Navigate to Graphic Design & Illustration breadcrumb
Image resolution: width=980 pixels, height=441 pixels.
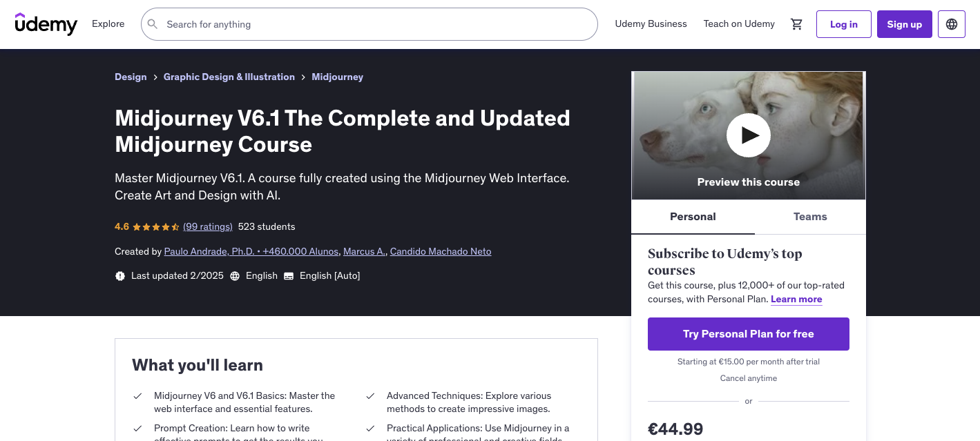[229, 77]
